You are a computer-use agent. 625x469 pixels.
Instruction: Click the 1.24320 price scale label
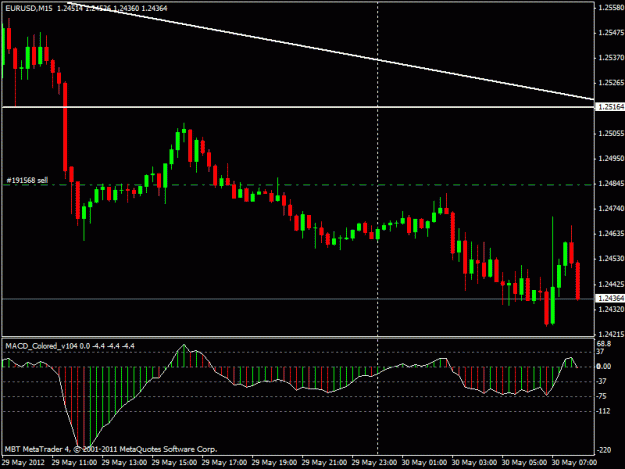611,309
